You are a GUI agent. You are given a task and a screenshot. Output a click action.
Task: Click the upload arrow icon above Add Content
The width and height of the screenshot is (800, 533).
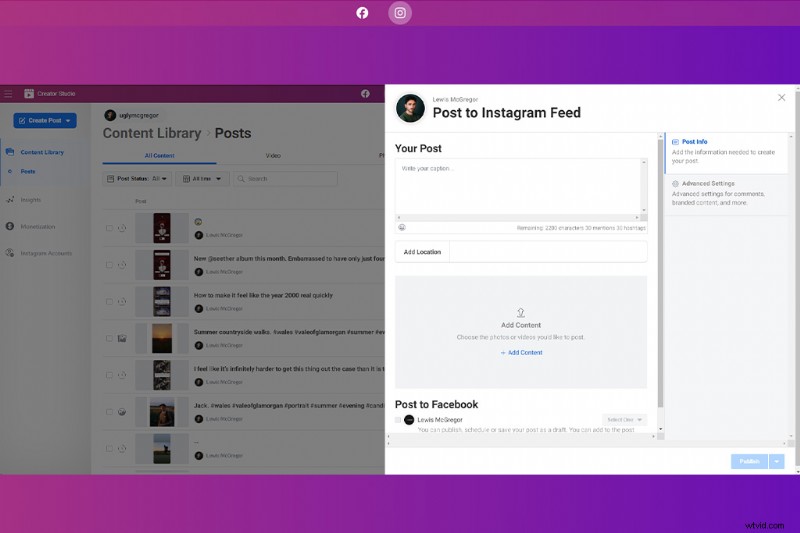point(520,313)
